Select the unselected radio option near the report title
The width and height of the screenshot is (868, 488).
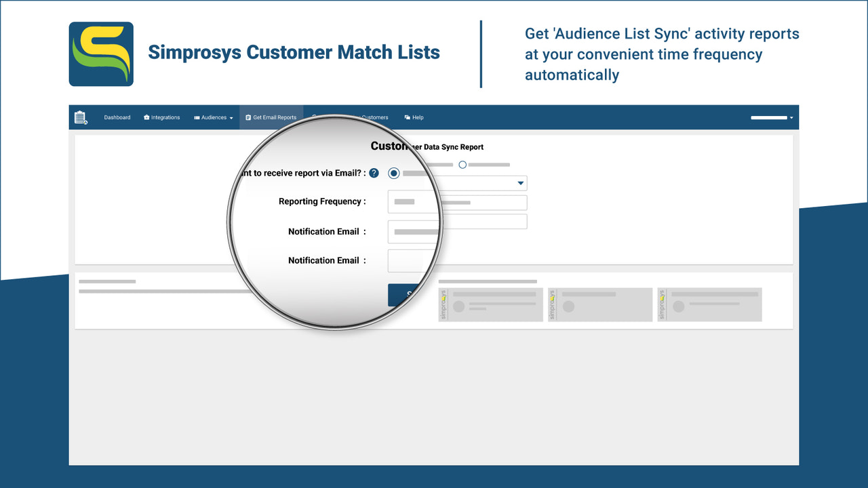coord(462,164)
